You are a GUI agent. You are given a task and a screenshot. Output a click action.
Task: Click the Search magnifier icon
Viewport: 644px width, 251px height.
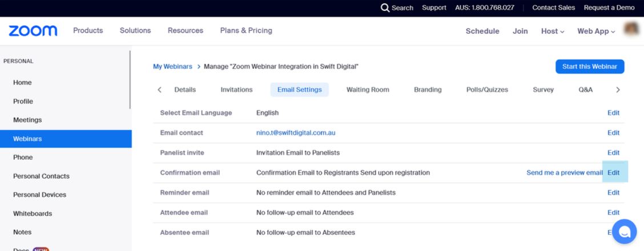click(x=385, y=8)
